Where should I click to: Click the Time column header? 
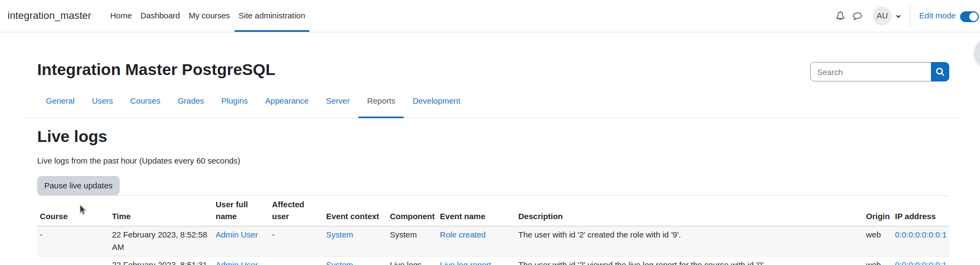(121, 216)
